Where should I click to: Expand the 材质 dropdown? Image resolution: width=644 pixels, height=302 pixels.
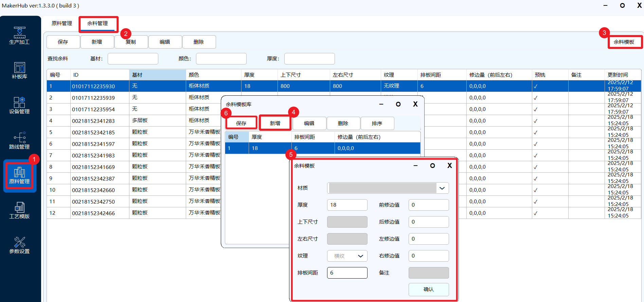[x=442, y=188]
